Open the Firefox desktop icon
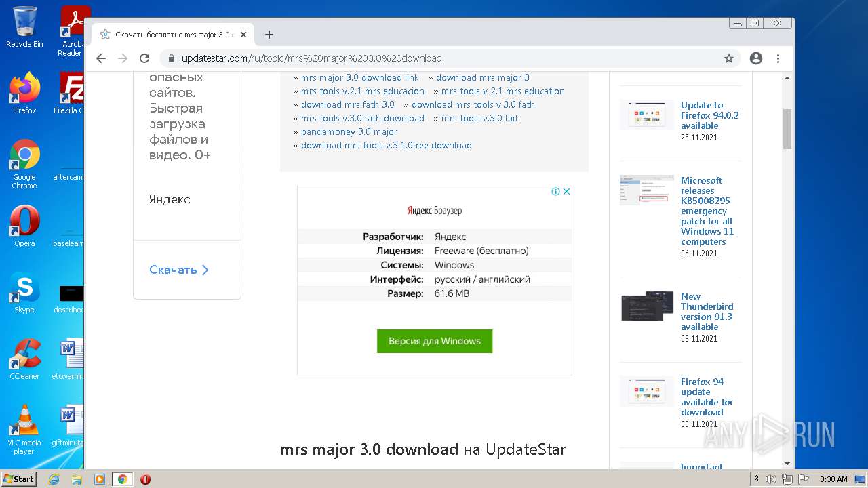This screenshot has width=868, height=488. coord(24,94)
